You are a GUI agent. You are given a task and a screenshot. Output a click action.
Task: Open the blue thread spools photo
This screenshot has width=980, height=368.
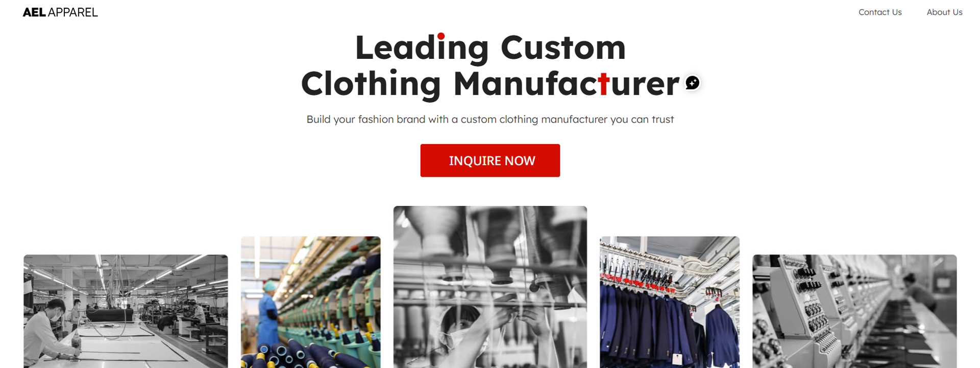[310, 302]
